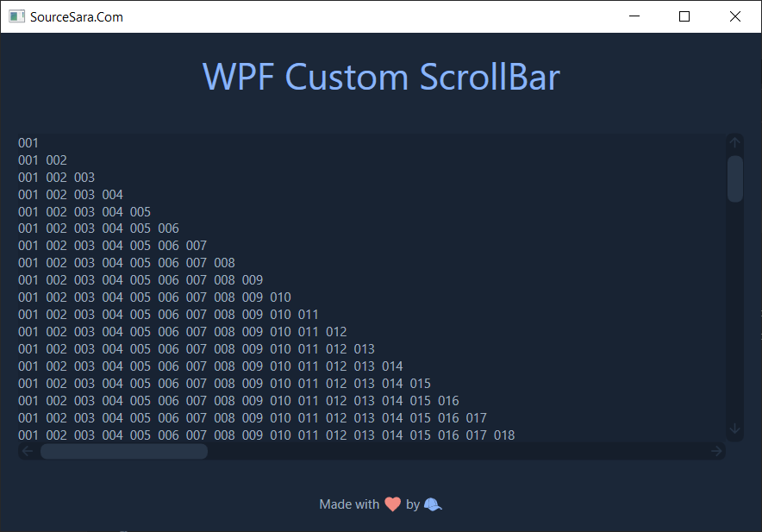Click the maximize button in the title bar

[x=684, y=16]
